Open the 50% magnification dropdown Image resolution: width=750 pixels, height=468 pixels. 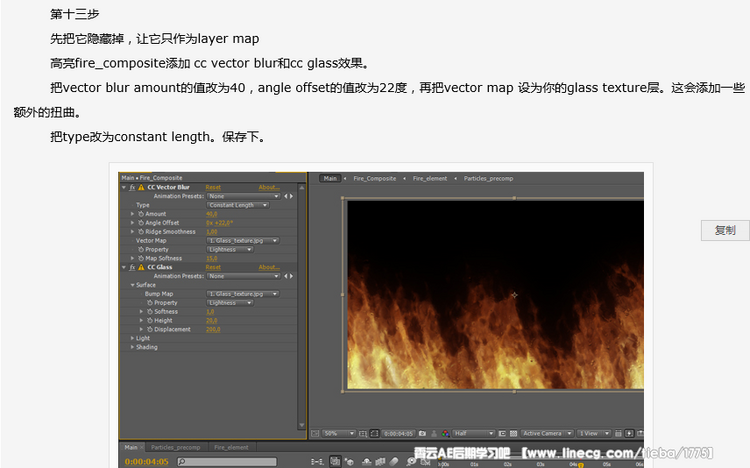tap(339, 434)
